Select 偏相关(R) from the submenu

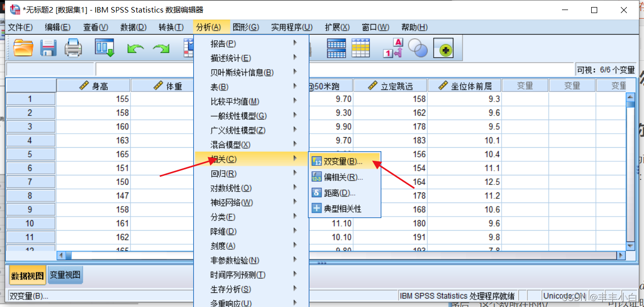click(x=345, y=177)
